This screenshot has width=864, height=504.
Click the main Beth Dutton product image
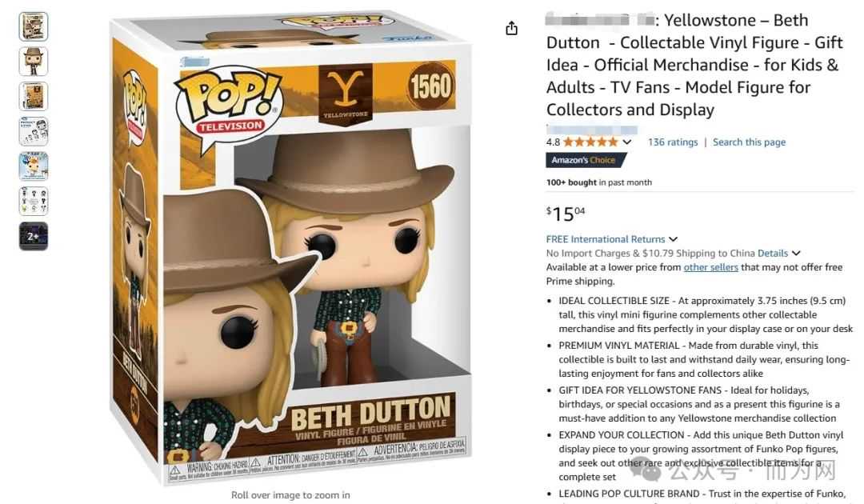click(x=290, y=248)
